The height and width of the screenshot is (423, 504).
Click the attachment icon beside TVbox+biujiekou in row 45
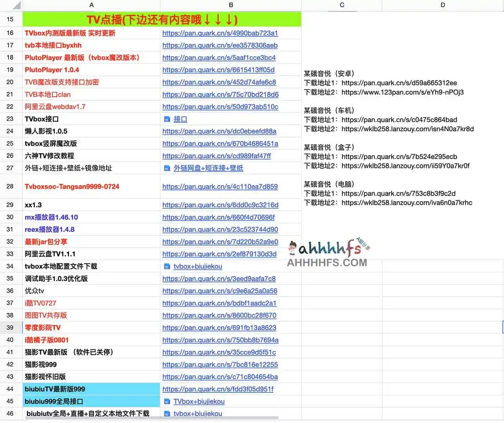[x=167, y=401]
